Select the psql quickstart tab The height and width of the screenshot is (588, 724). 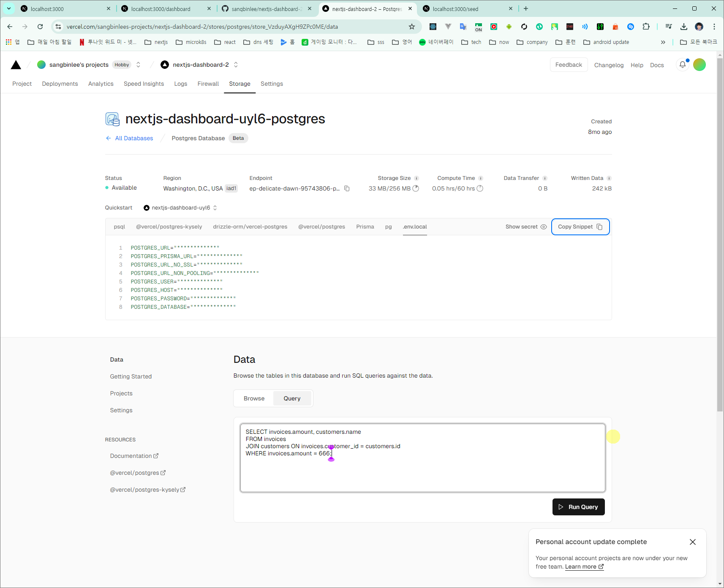(120, 227)
